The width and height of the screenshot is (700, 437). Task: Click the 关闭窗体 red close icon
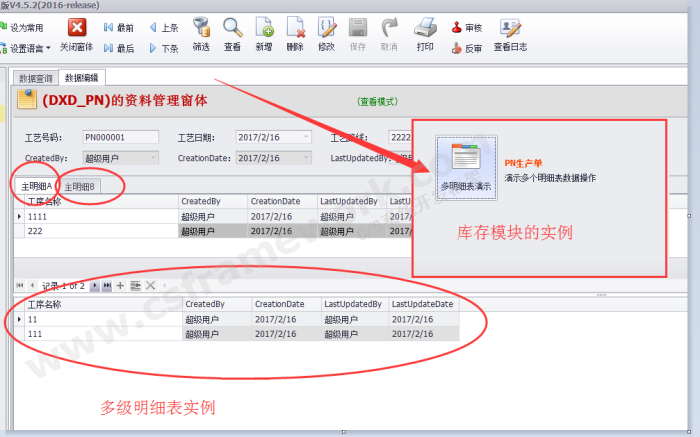coord(76,27)
